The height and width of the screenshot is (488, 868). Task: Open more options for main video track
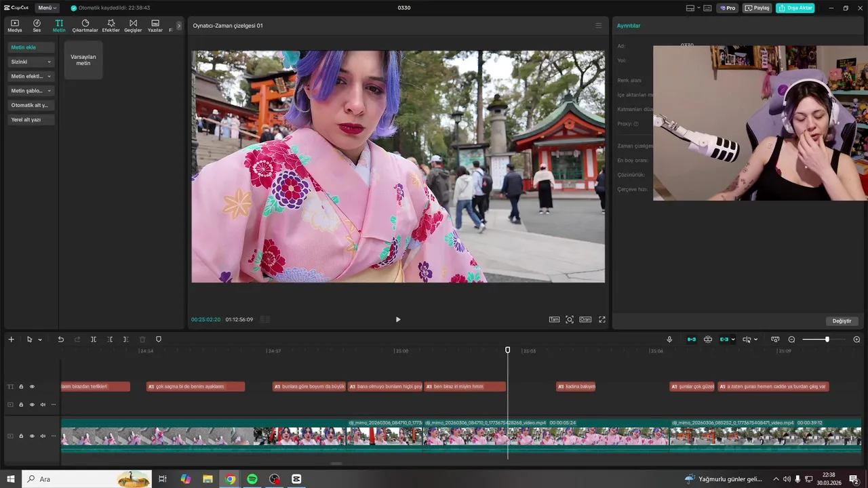pos(54,436)
